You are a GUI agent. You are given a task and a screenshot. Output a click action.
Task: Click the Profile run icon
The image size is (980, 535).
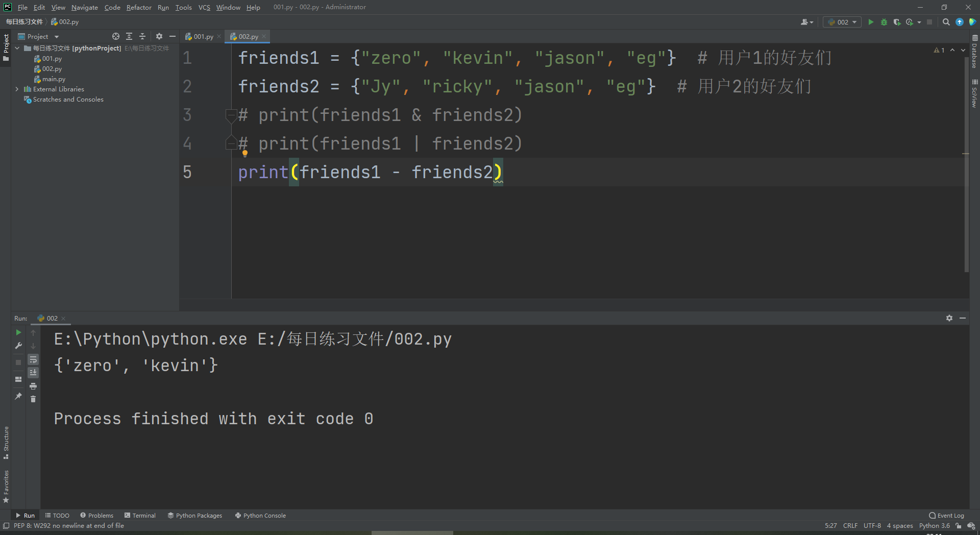tap(910, 22)
